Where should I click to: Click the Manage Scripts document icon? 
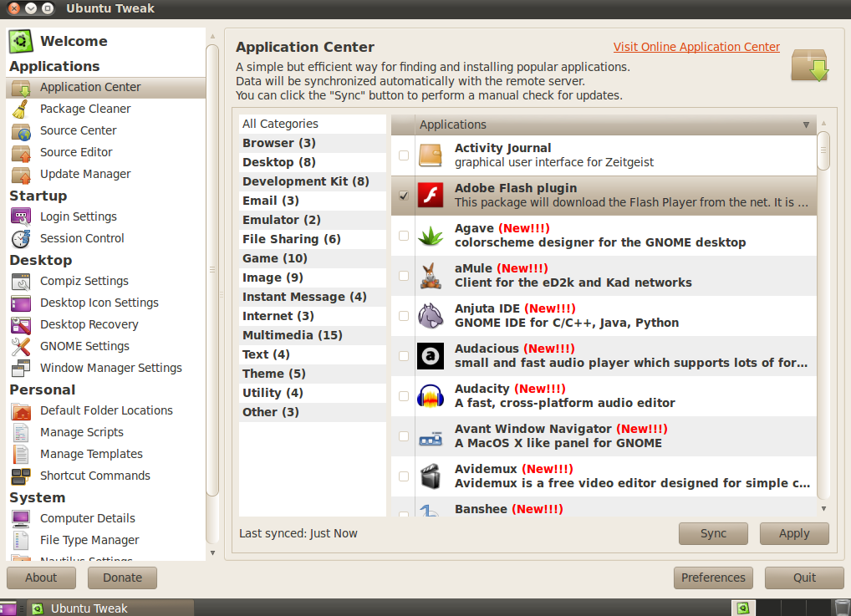21,433
